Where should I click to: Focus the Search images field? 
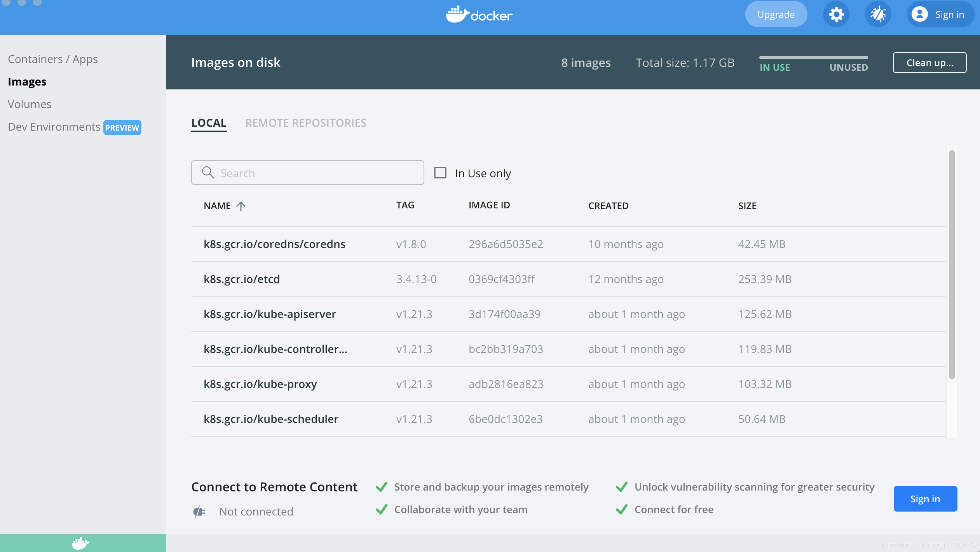[x=308, y=173]
